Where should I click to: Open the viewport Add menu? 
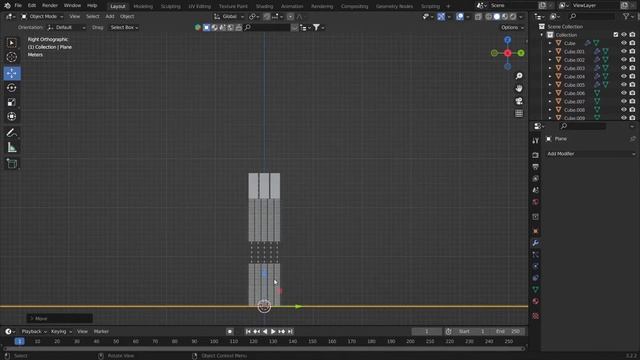click(x=110, y=17)
